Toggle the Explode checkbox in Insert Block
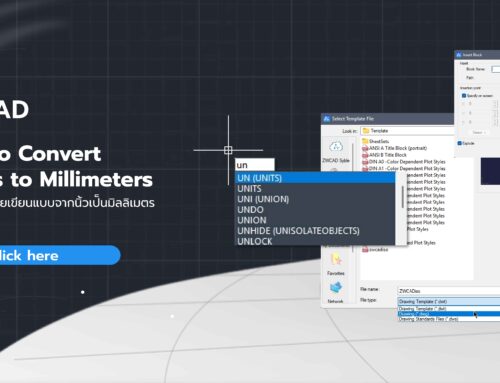Image resolution: width=500 pixels, height=383 pixels. 459,143
